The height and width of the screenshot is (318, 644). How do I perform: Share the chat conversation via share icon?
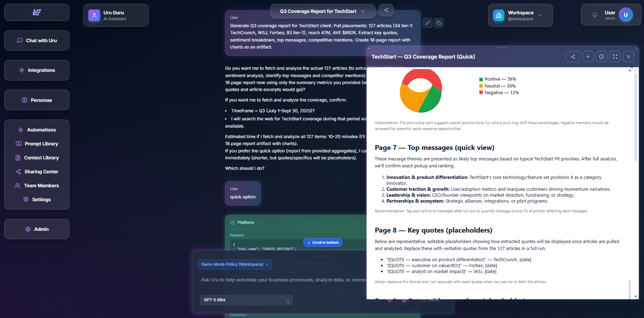(386, 10)
